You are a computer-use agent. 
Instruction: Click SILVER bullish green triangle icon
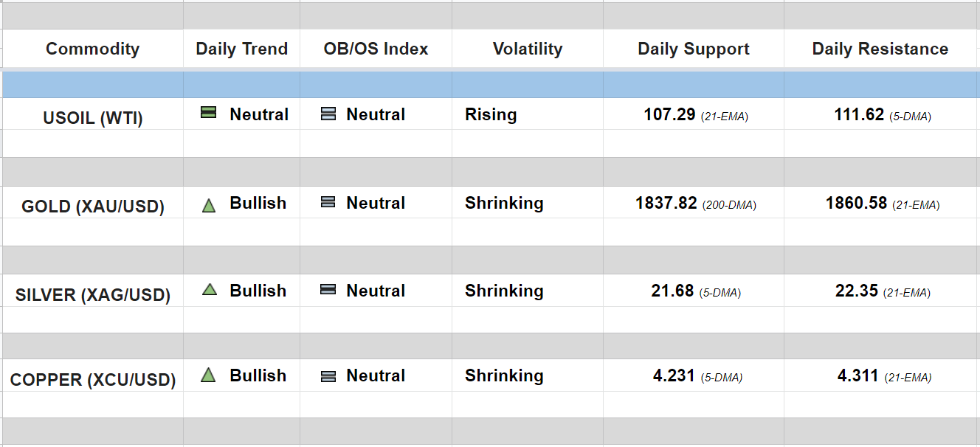pyautogui.click(x=209, y=290)
